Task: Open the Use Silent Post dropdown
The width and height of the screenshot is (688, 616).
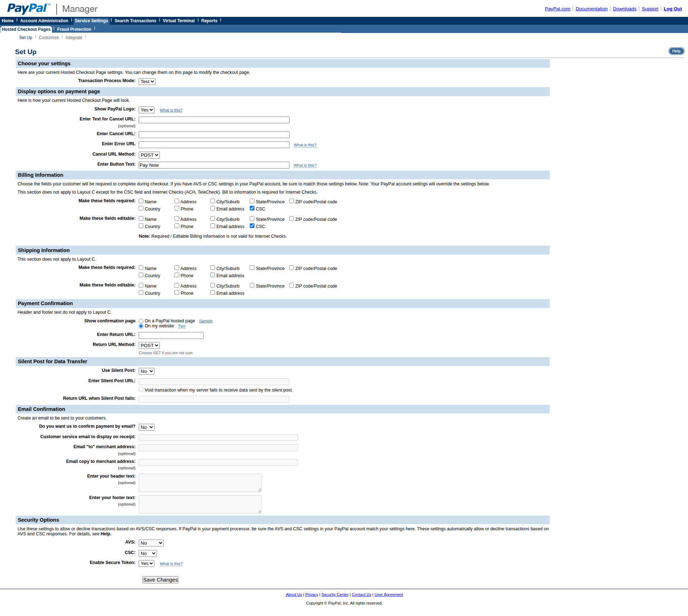Action: (x=147, y=371)
